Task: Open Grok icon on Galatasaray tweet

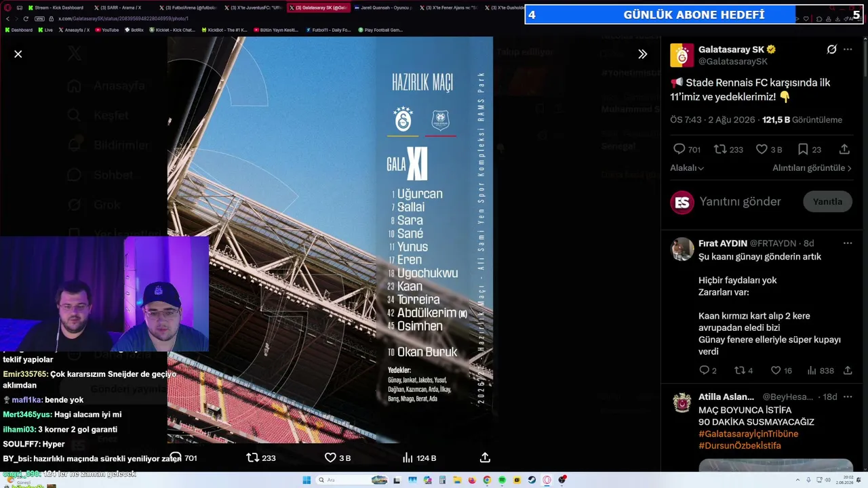Action: coord(831,49)
